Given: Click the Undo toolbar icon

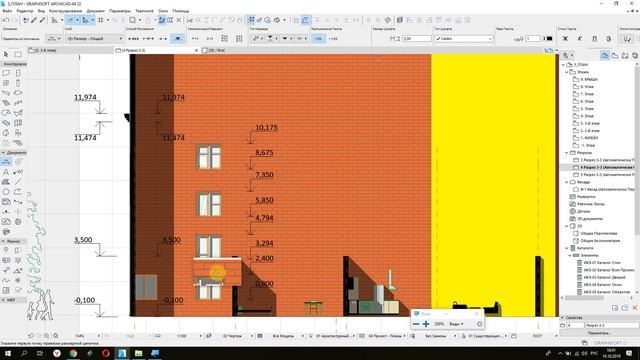Looking at the screenshot, I should tap(6, 20).
